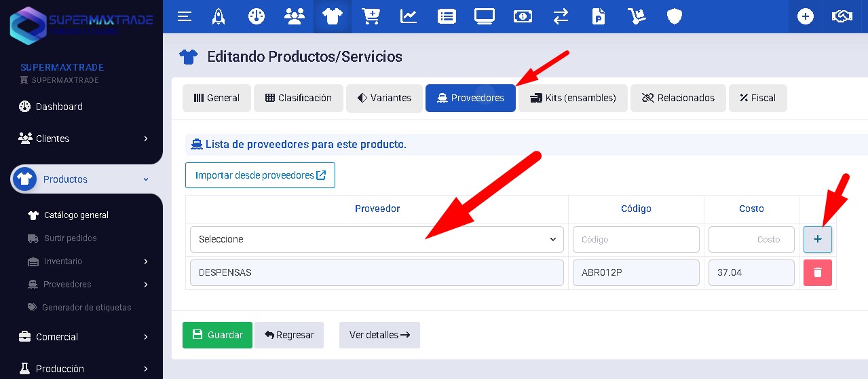
Task: Click the 37.04 cost field
Action: point(751,272)
